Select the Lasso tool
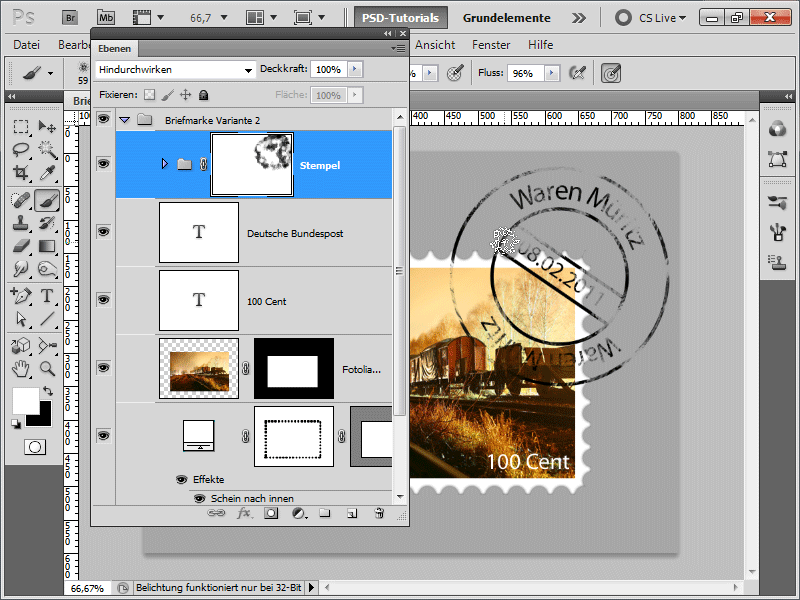This screenshot has width=800, height=600. 20,149
